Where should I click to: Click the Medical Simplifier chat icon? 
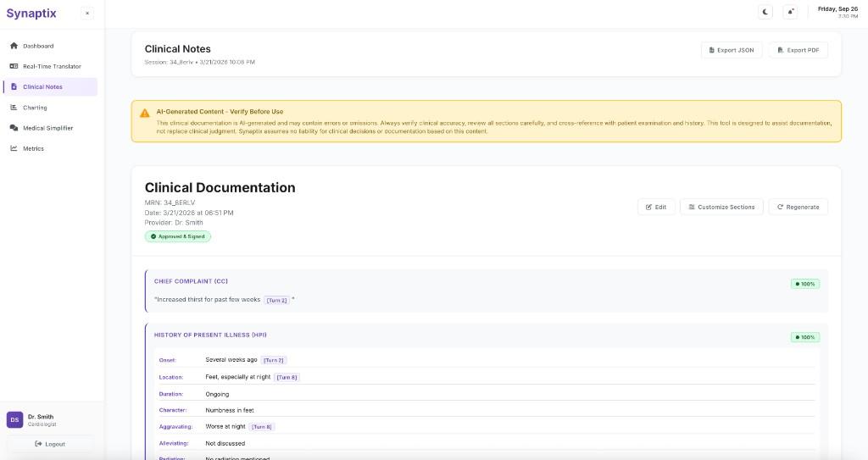(x=14, y=128)
